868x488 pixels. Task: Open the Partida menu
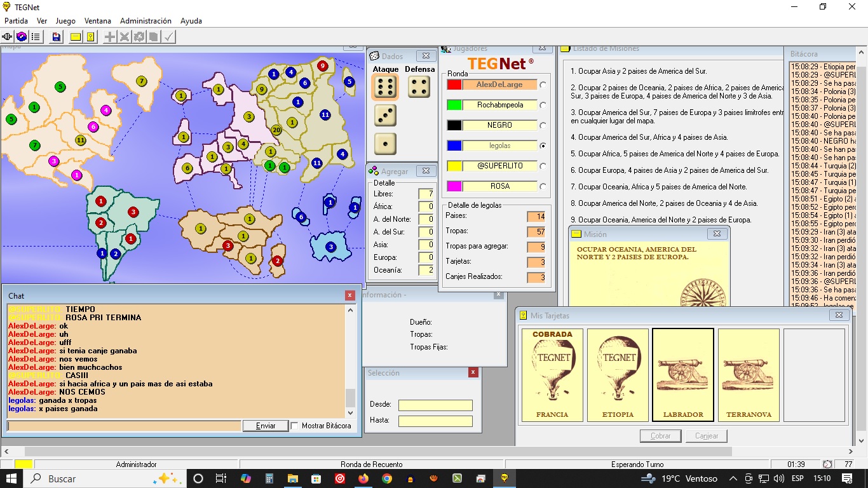pos(16,21)
